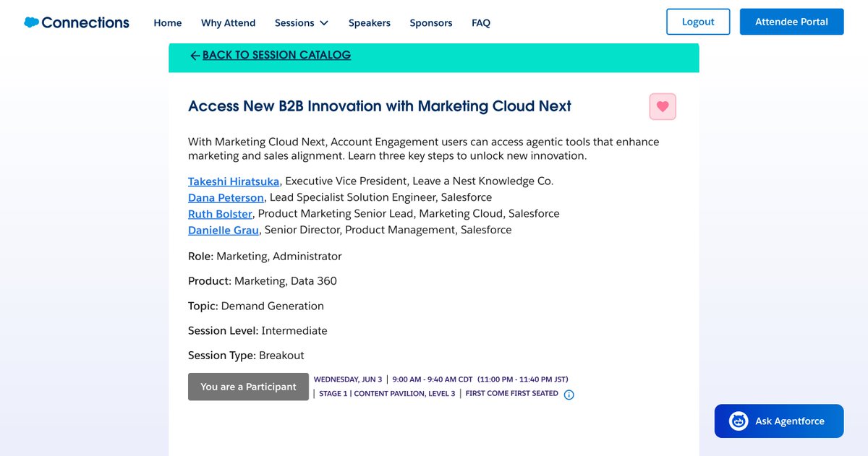Image resolution: width=868 pixels, height=456 pixels.
Task: View Danielle Grau's speaker profile
Action: [x=224, y=230]
